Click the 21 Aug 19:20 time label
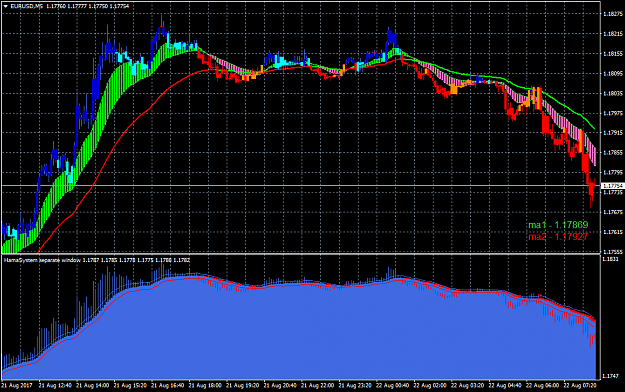 tap(242, 386)
